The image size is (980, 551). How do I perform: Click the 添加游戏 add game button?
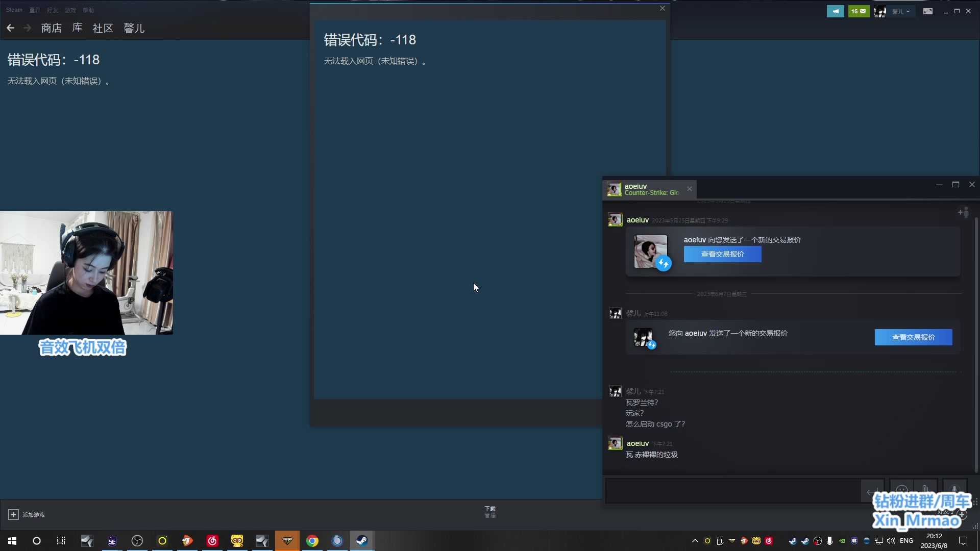pyautogui.click(x=27, y=515)
